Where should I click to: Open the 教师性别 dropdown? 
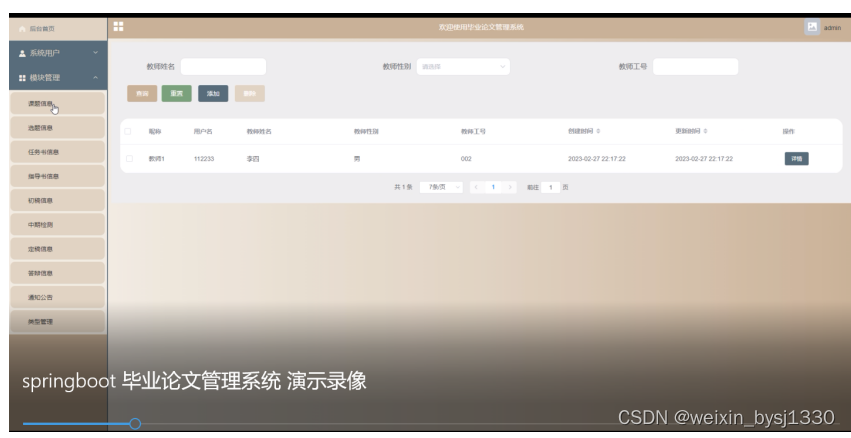coord(463,67)
